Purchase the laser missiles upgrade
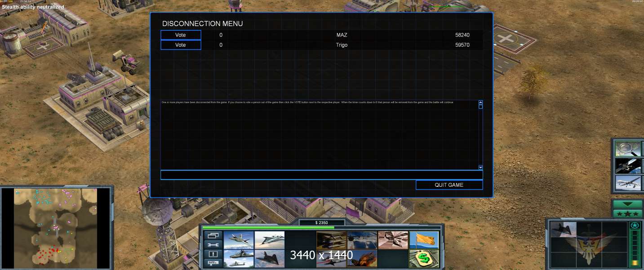 (331, 259)
